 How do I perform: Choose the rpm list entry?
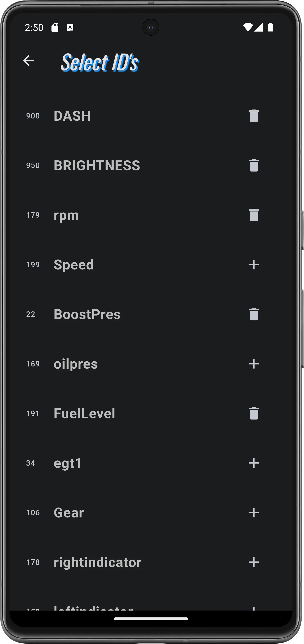point(66,215)
